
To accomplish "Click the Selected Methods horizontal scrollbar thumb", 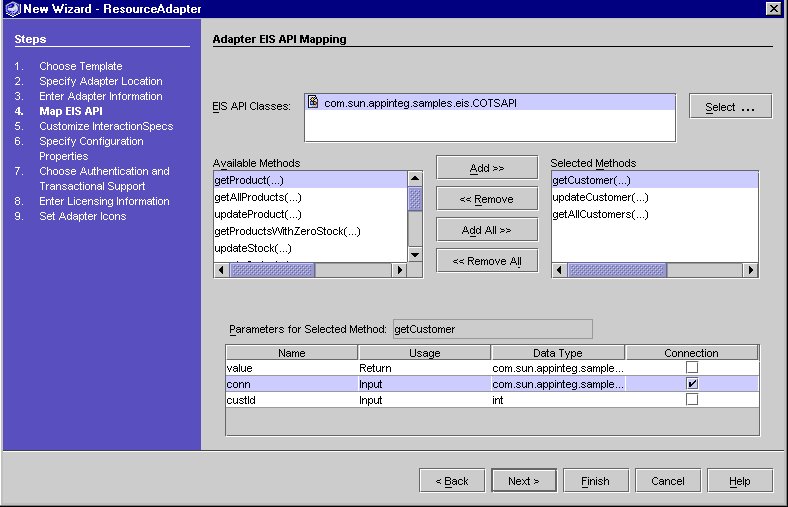I will 617,270.
